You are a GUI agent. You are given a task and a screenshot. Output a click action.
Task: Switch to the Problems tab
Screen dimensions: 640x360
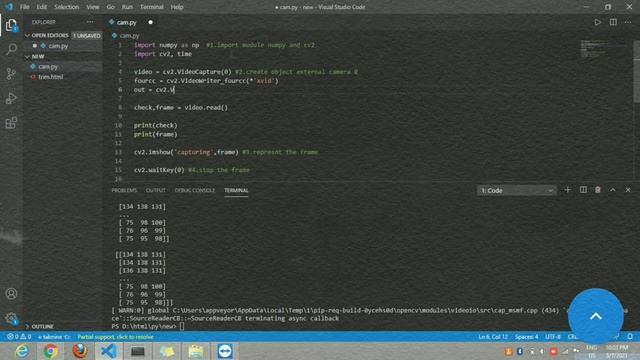click(x=124, y=190)
